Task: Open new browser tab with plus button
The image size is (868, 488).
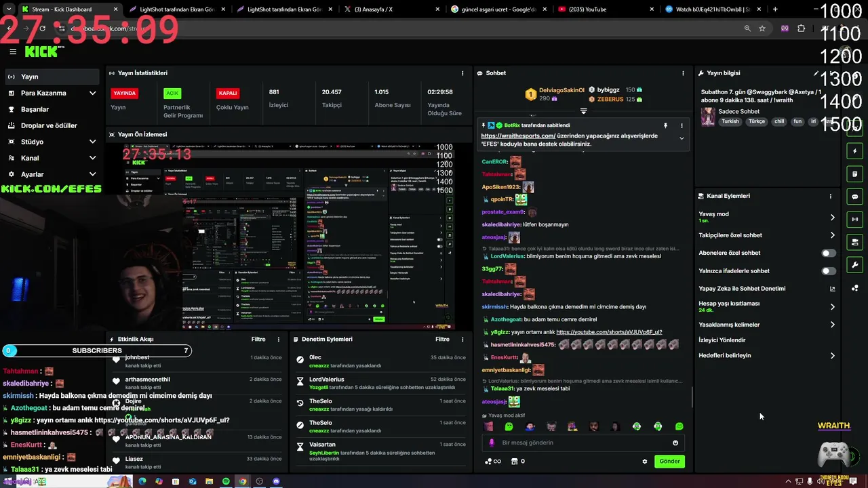Action: point(775,9)
